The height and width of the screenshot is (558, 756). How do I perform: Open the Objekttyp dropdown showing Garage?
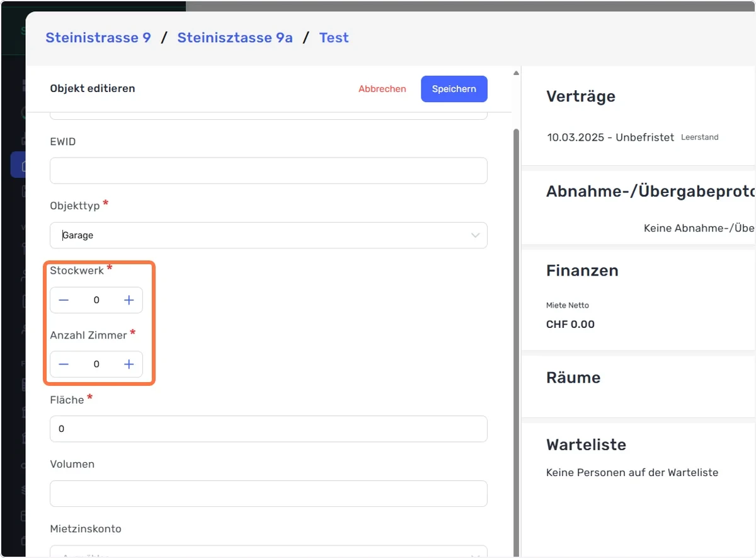click(x=268, y=235)
